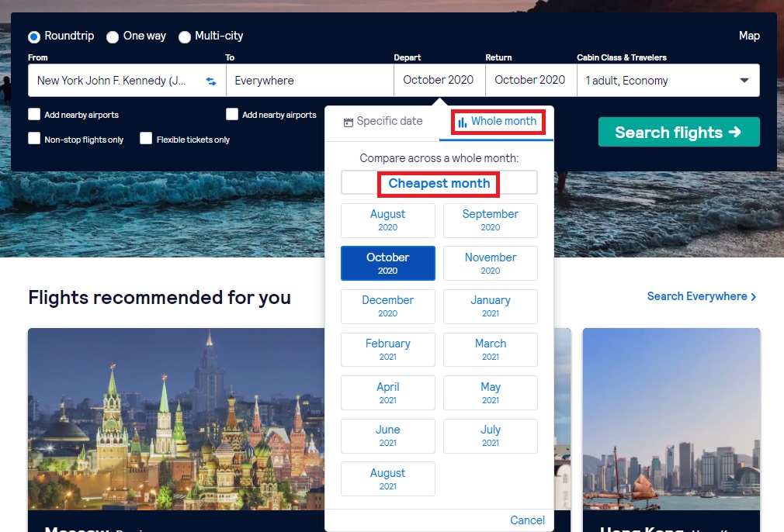Click bar chart icon beside Whole month

point(463,122)
